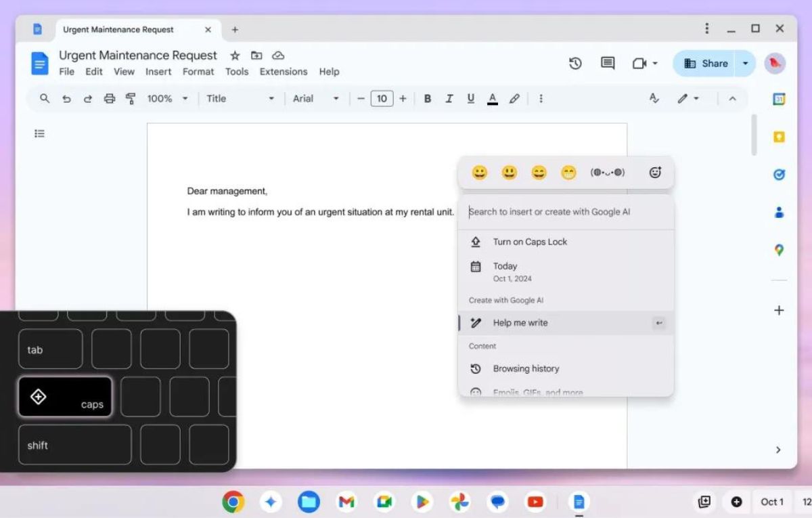Turn on Caps Lock option
The height and width of the screenshot is (518, 812).
[530, 242]
